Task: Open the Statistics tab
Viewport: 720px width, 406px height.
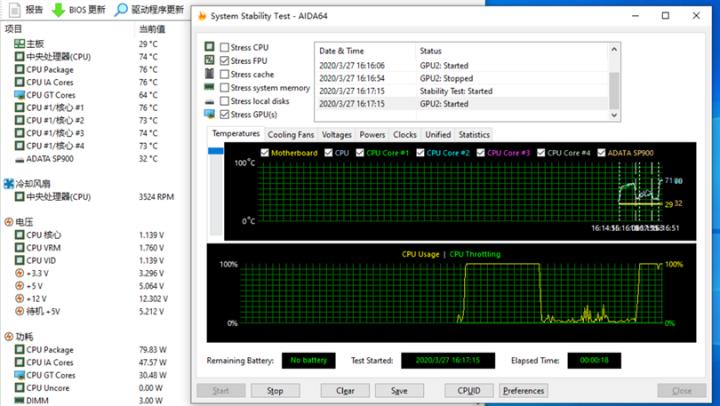Action: click(x=474, y=135)
